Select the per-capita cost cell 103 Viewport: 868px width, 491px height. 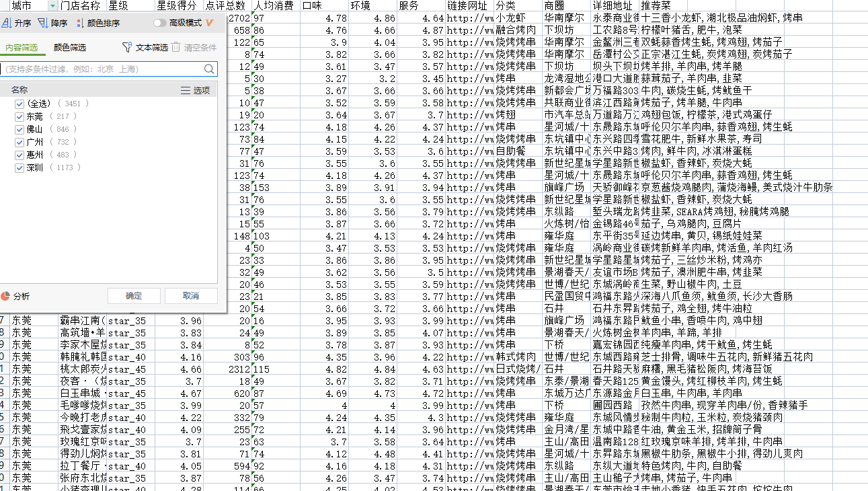pos(276,236)
